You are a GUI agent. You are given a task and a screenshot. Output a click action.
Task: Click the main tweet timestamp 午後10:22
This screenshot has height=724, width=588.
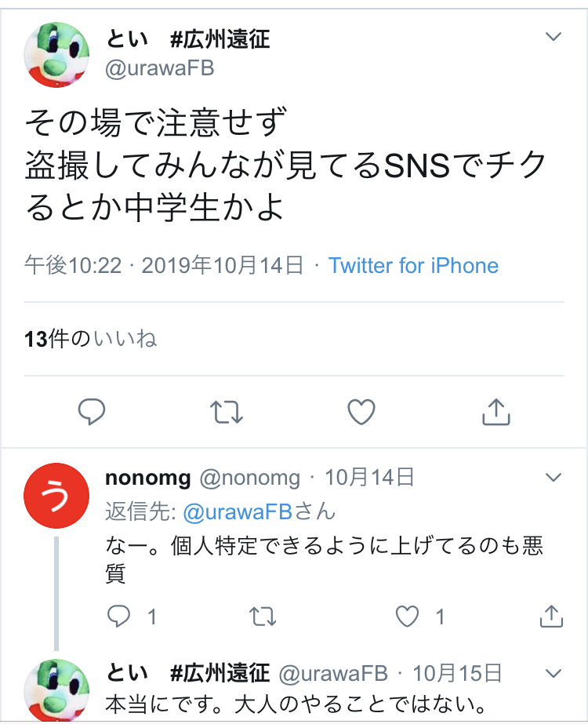point(73,266)
